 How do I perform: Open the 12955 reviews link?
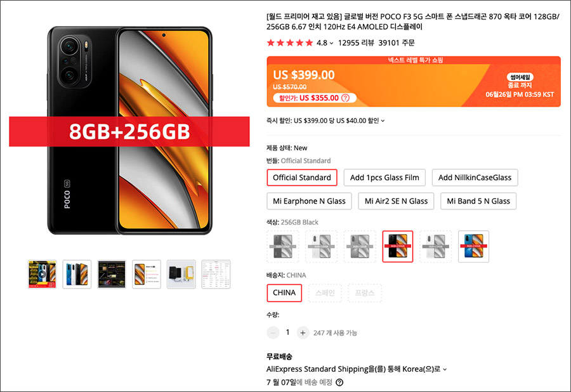356,43
